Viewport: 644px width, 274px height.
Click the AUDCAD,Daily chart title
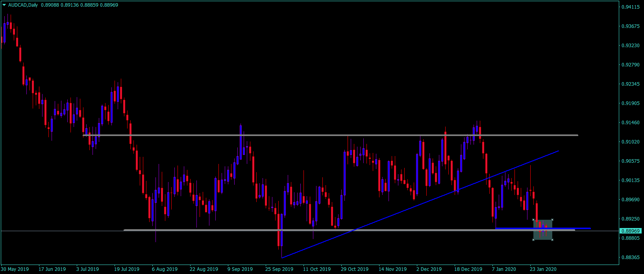(x=23, y=5)
